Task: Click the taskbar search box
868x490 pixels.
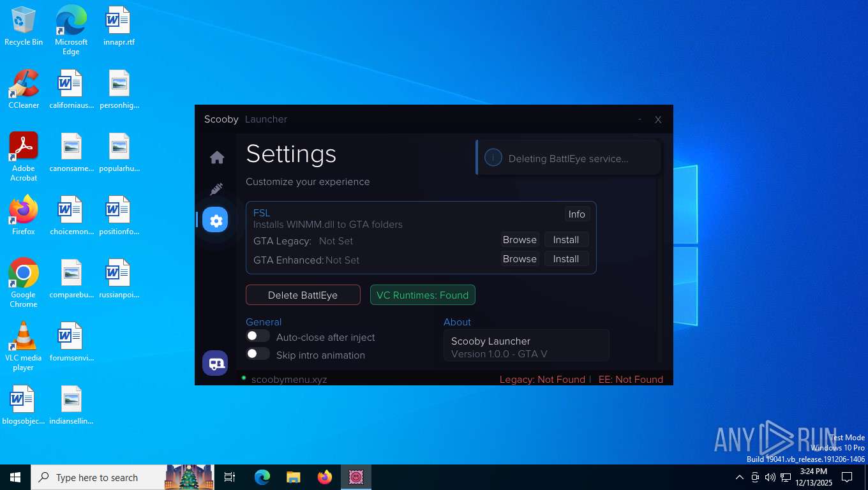Action: [123, 477]
